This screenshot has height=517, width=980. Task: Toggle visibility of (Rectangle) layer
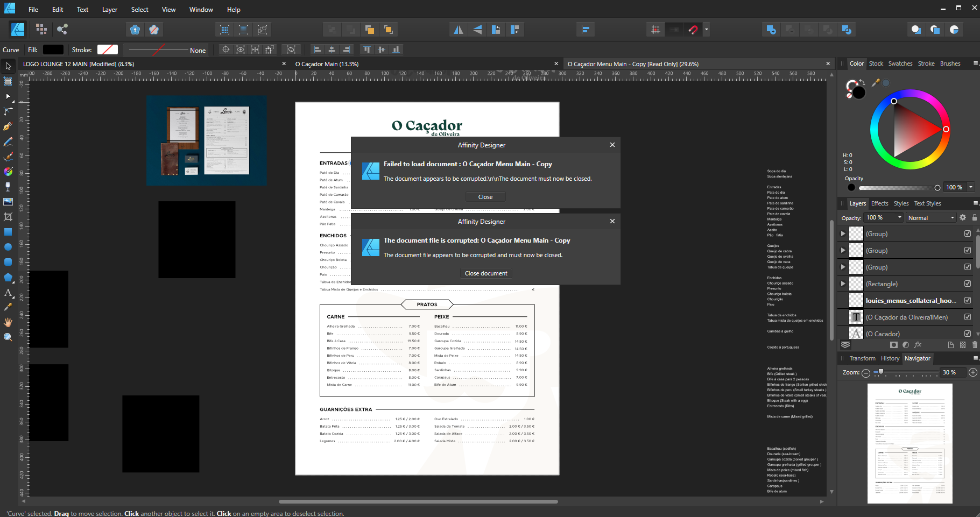click(x=968, y=284)
